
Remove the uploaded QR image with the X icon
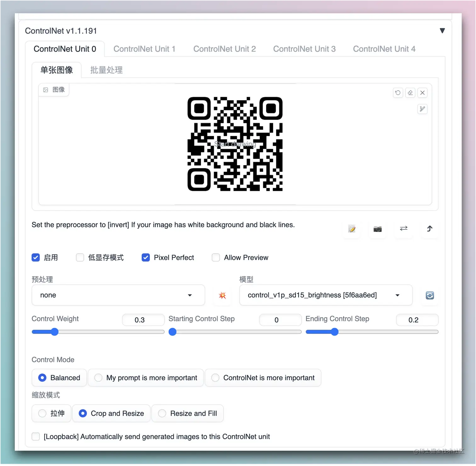pyautogui.click(x=422, y=93)
